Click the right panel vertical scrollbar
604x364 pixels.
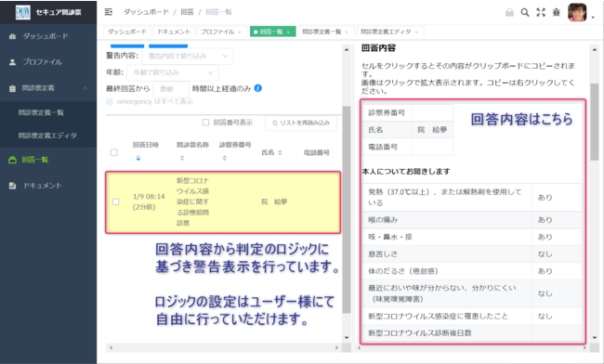click(595, 122)
